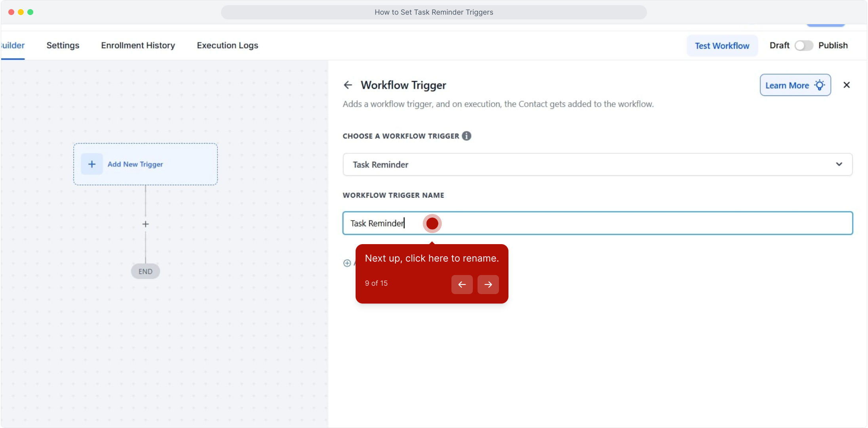Open the Settings tab
The image size is (868, 428).
63,46
